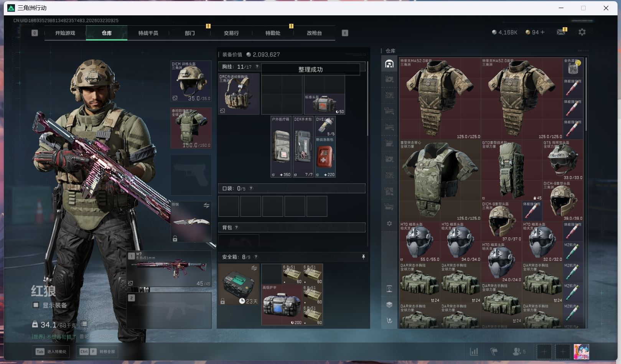The image size is (621, 364).
Task: Click the help question mark next to 胸挂
Action: [257, 67]
